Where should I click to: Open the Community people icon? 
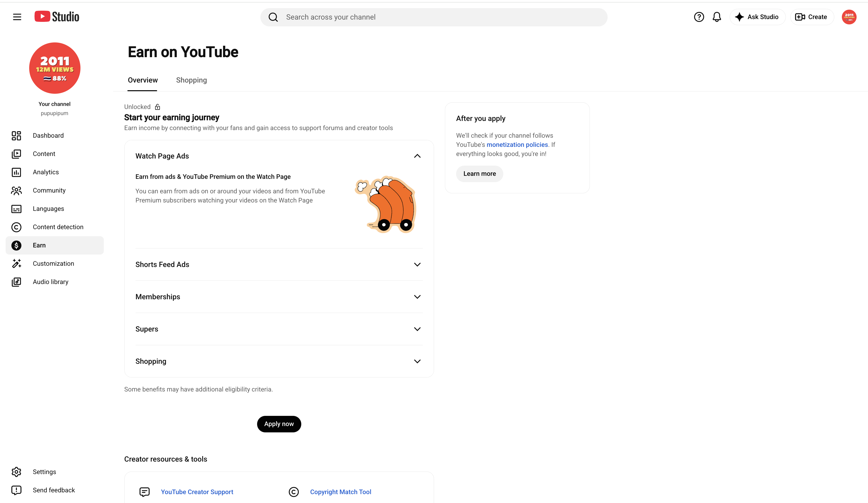click(16, 190)
